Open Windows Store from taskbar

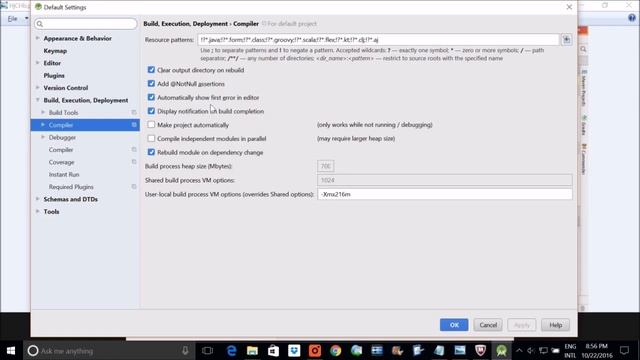coord(273,351)
